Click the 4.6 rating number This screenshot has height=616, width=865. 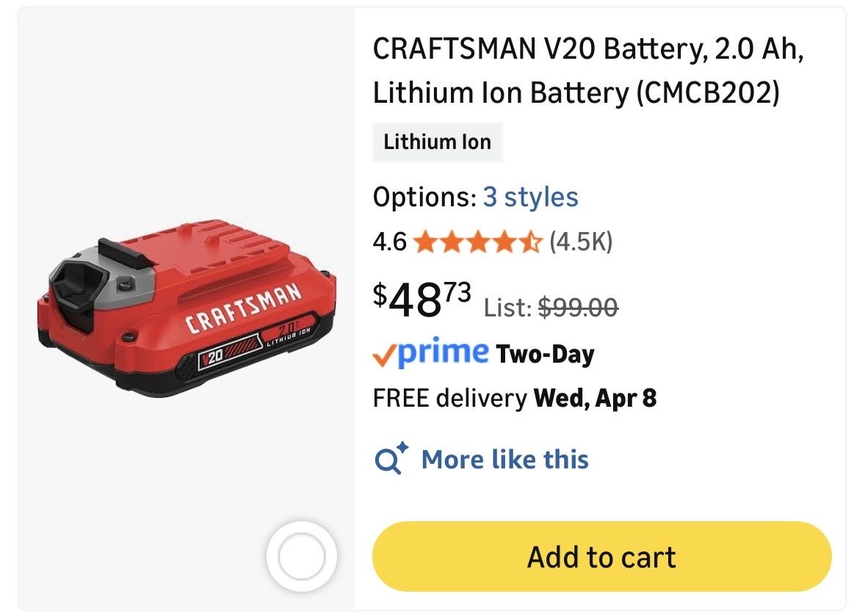pos(389,242)
